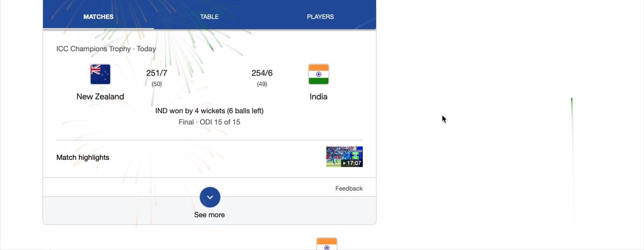Click the India team name
The width and height of the screenshot is (644, 250).
tap(318, 97)
